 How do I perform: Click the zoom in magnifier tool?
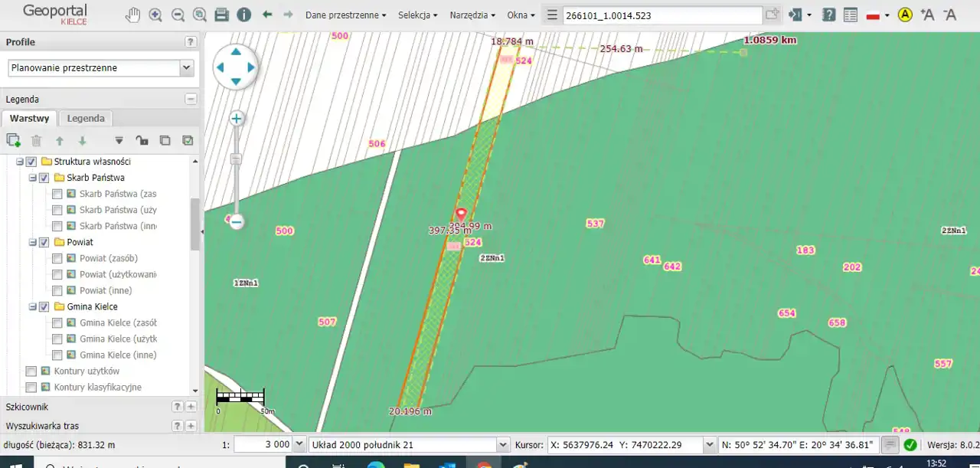(155, 15)
